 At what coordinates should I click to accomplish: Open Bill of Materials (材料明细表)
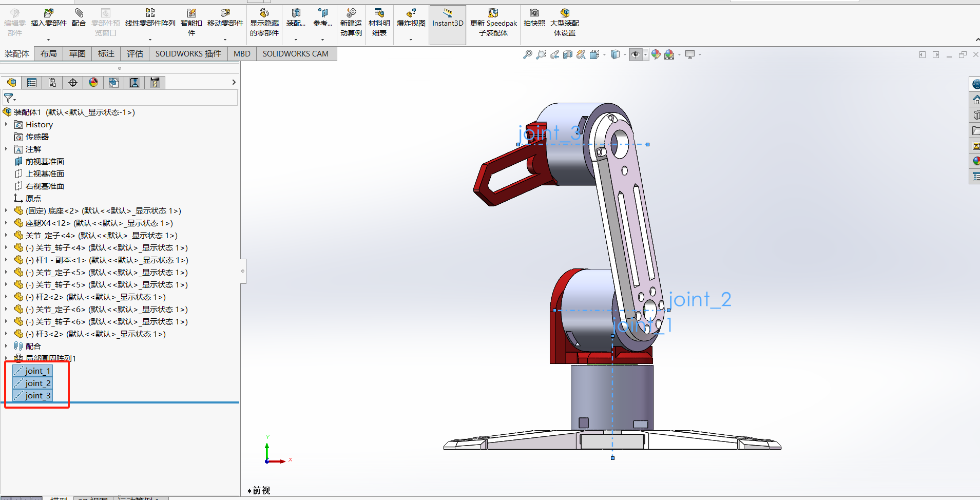coord(379,22)
